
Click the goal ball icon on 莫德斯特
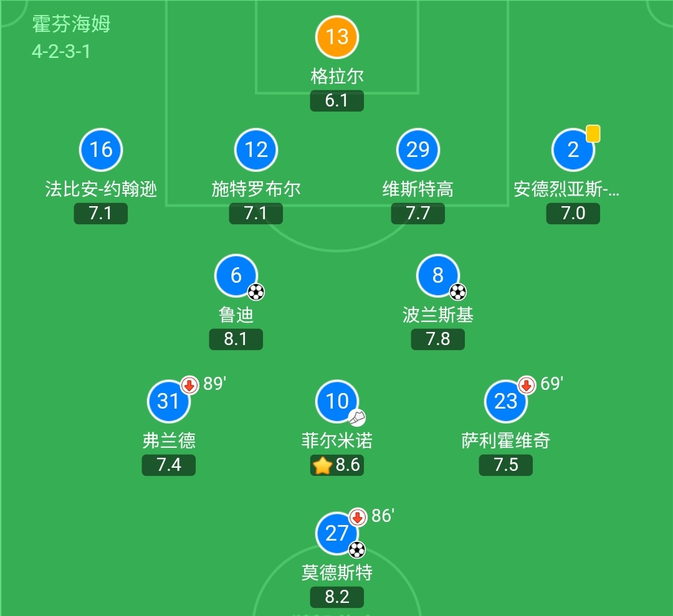click(356, 549)
